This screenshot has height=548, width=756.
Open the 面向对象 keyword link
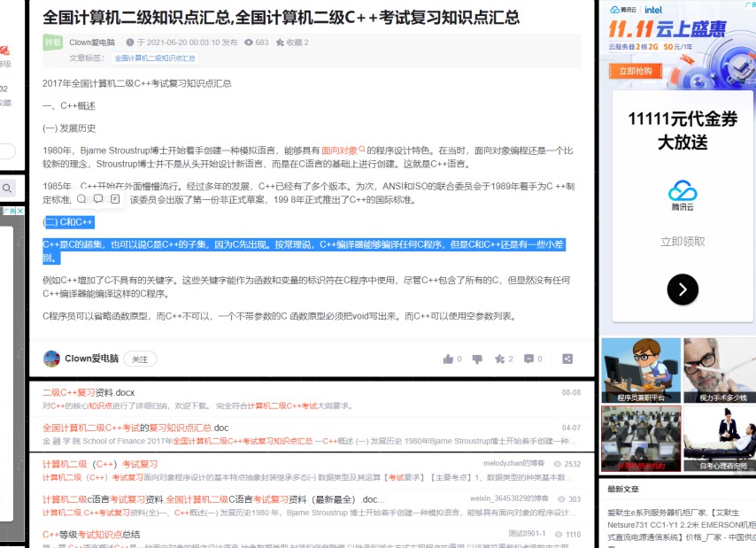click(x=339, y=151)
